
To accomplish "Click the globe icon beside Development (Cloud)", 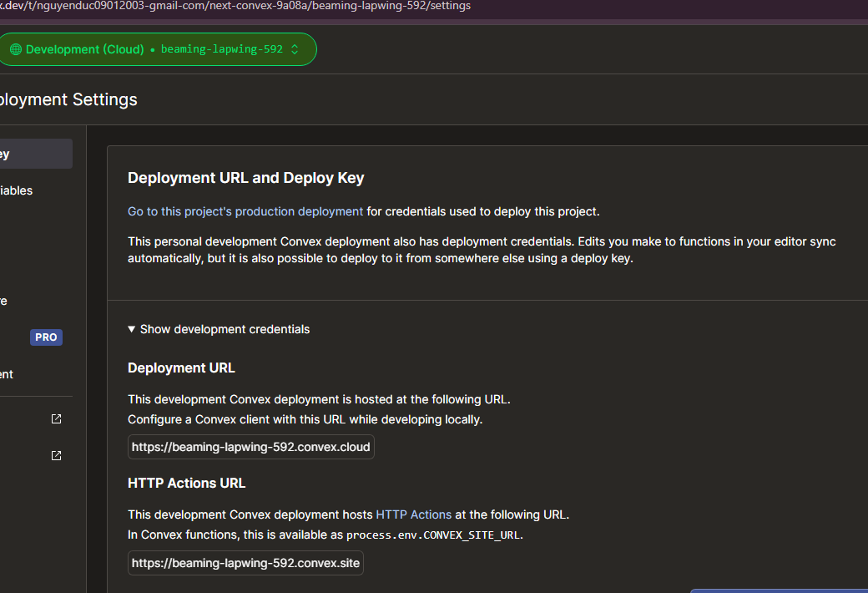I will tap(16, 49).
